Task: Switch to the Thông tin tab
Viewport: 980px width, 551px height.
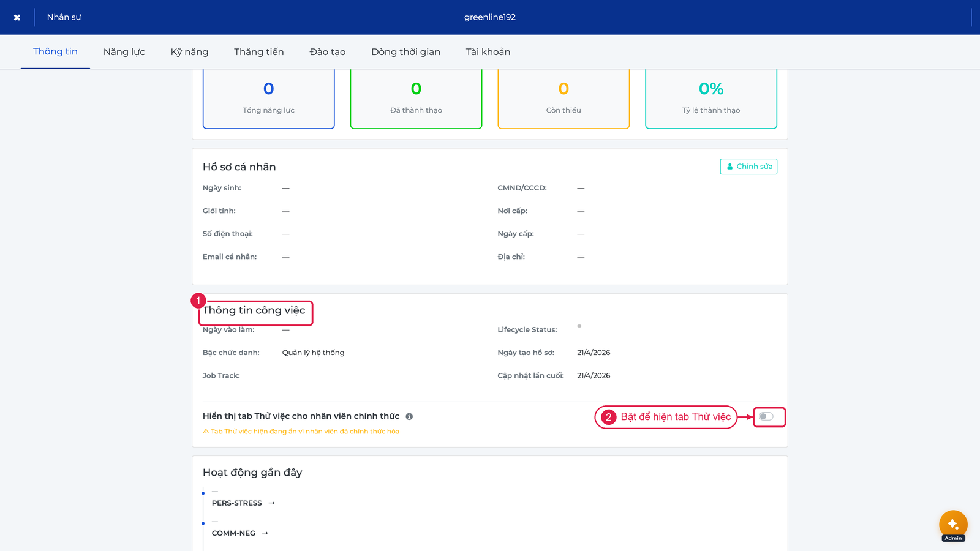Action: coord(55,51)
